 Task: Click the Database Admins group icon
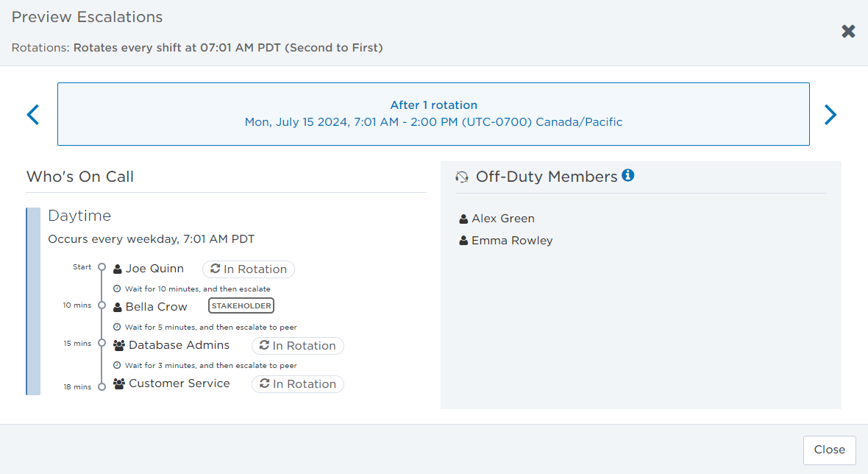pyautogui.click(x=119, y=345)
